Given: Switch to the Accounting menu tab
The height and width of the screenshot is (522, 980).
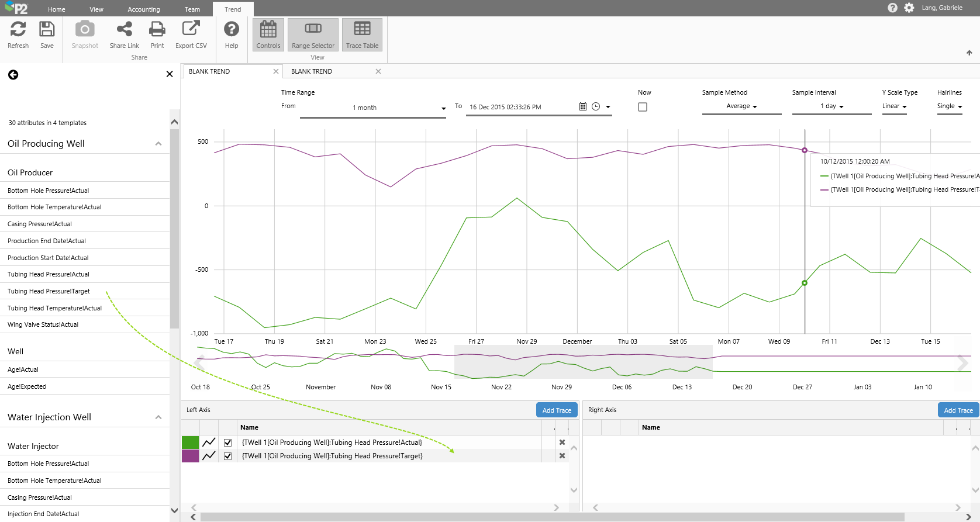Looking at the screenshot, I should click(x=144, y=9).
